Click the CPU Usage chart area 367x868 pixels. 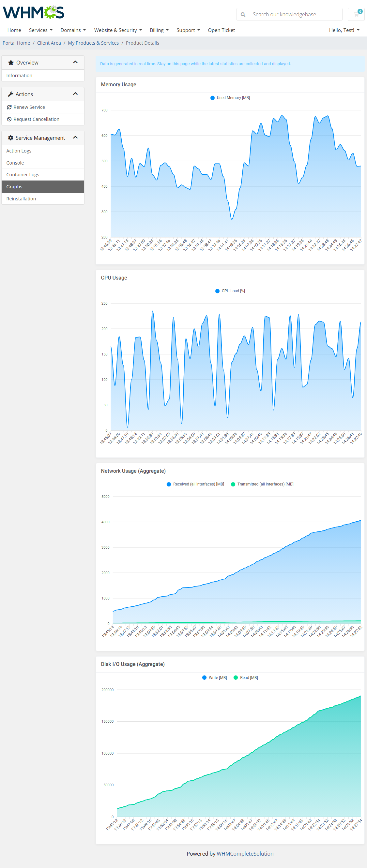236,367
